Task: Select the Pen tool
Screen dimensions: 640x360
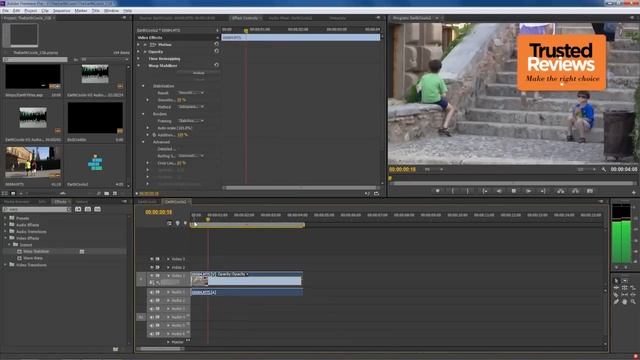Action: [616, 302]
